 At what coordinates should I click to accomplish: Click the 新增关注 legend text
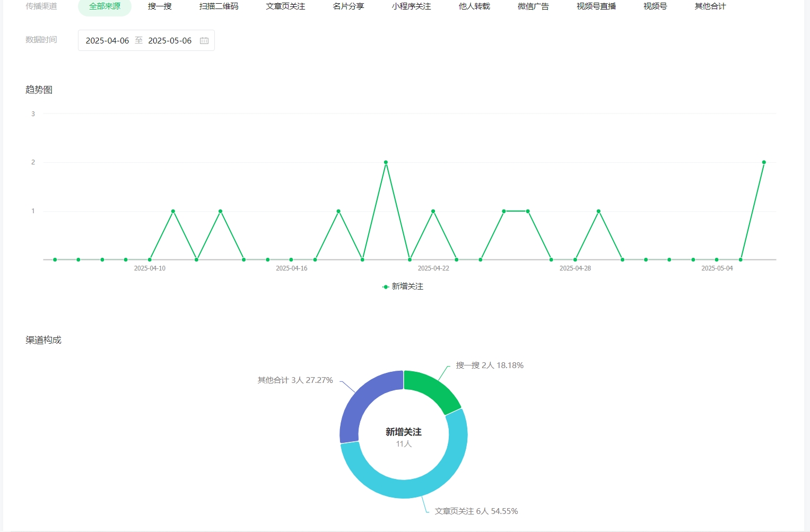click(407, 286)
